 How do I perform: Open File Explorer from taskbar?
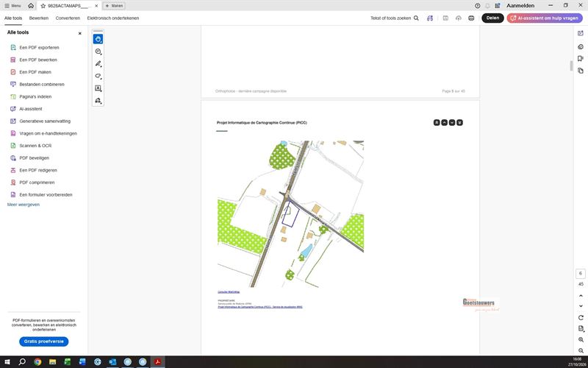(x=52, y=362)
